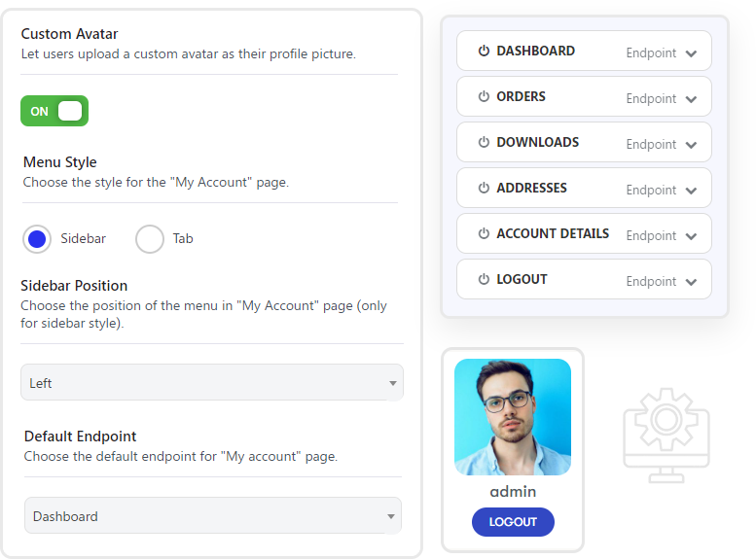Click the power icon beside DOWNLOADS
Screen dimensions: 756x559
coord(484,142)
